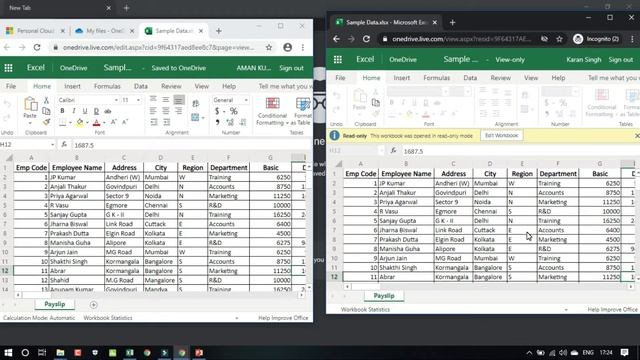
Task: Switch to Formulas tab in left Excel
Action: coord(107,86)
